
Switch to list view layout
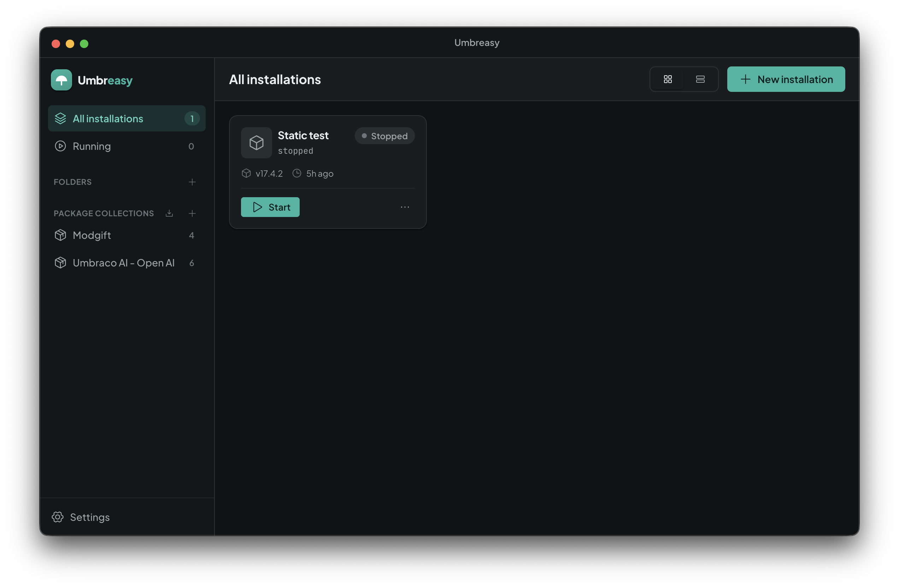(x=700, y=79)
